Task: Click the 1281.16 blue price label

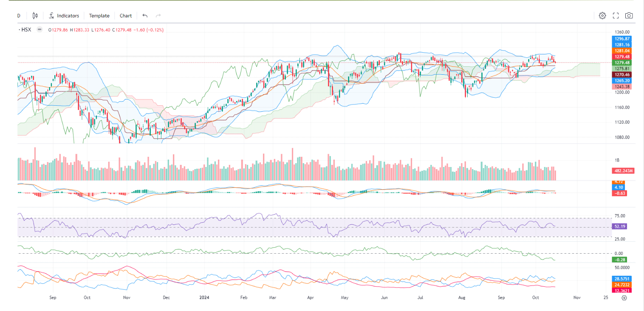Action: [621, 45]
